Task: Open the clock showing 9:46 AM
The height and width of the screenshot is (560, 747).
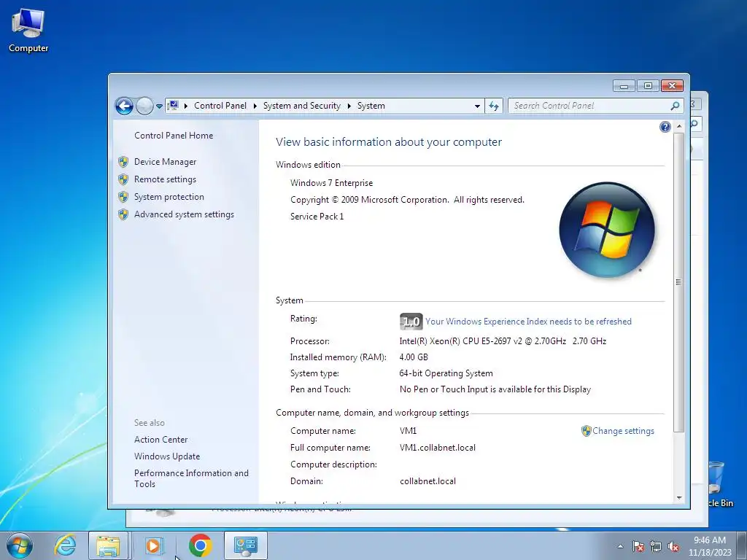Action: [x=710, y=546]
